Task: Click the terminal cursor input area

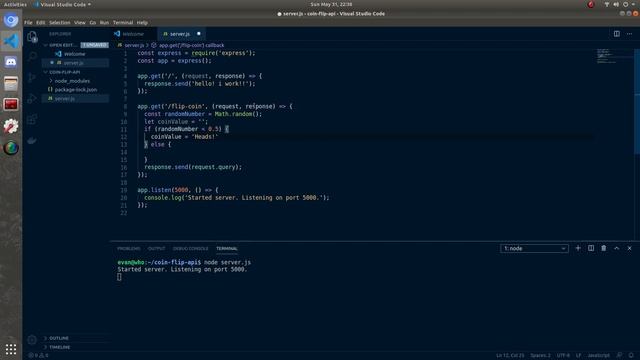Action: (x=119, y=277)
